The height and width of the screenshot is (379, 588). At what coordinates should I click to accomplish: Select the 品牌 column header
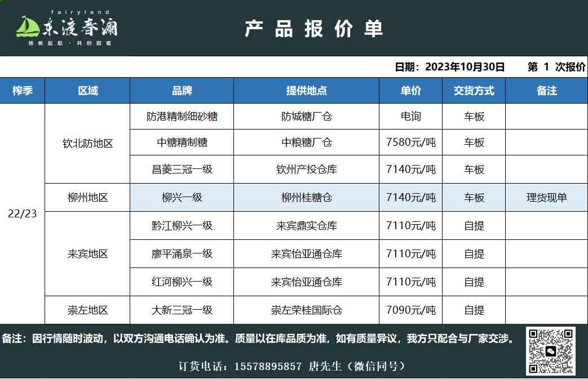point(182,91)
